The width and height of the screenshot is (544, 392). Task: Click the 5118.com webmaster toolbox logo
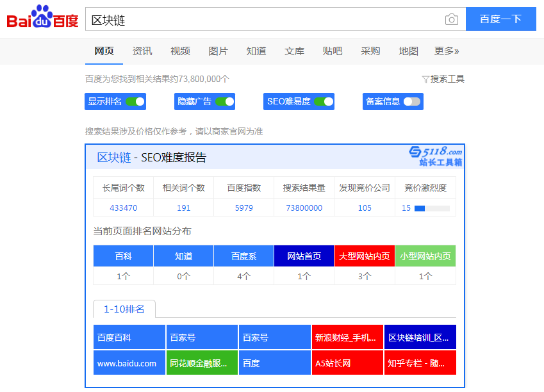436,156
